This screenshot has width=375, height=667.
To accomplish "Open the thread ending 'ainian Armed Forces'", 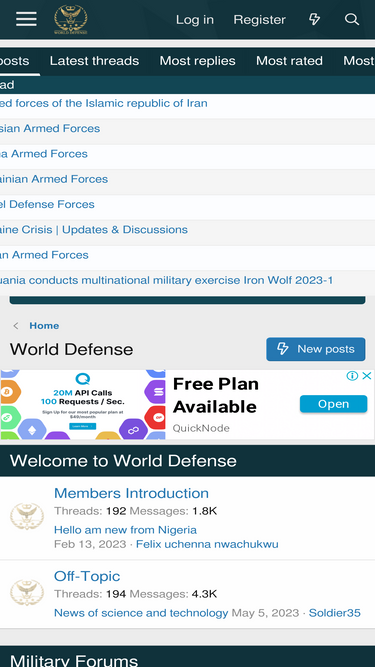I will point(54,179).
